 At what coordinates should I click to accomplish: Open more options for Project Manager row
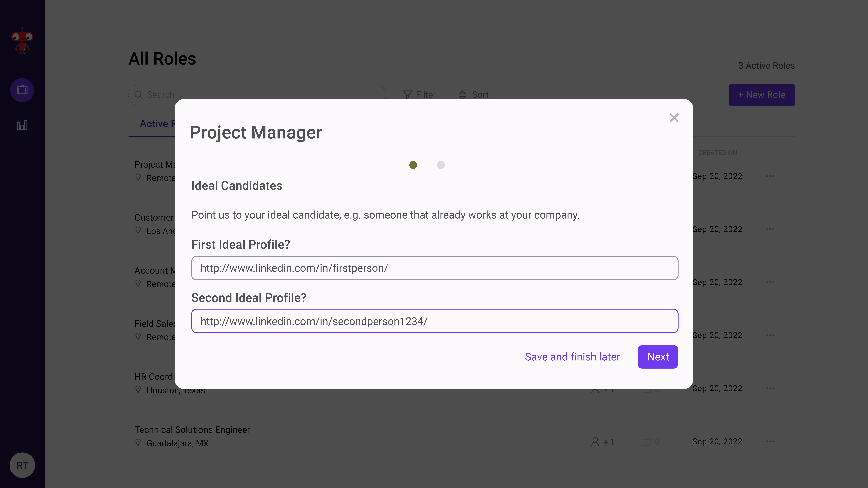coord(770,176)
